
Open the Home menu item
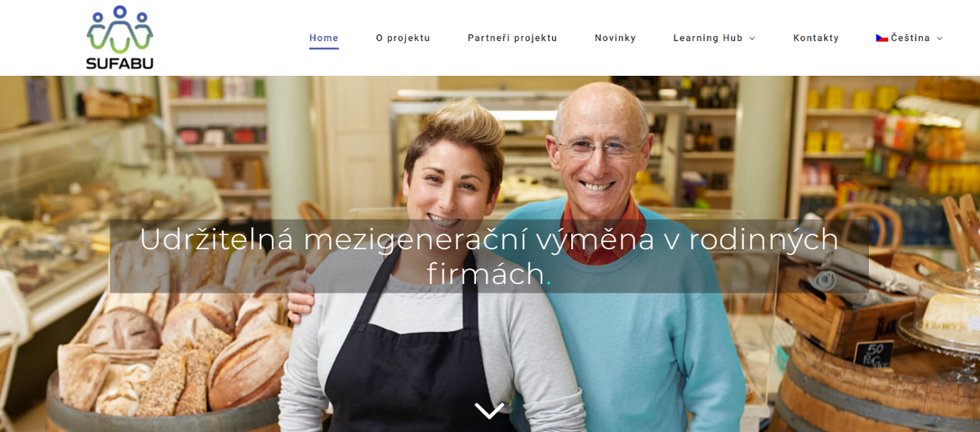[x=323, y=38]
